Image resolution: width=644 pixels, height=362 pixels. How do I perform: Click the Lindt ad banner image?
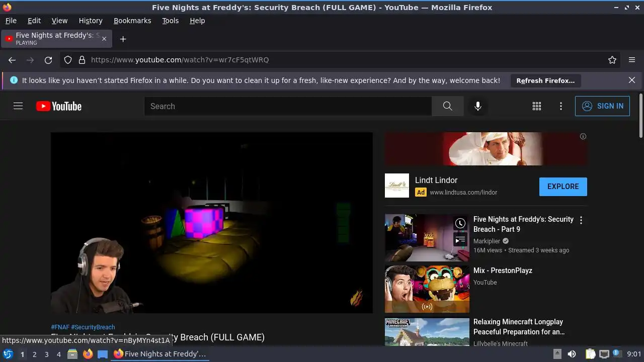(486, 149)
